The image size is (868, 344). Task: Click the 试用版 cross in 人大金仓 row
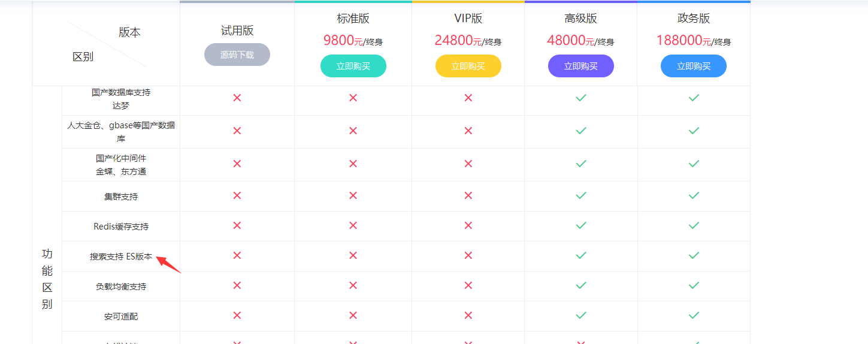237,131
